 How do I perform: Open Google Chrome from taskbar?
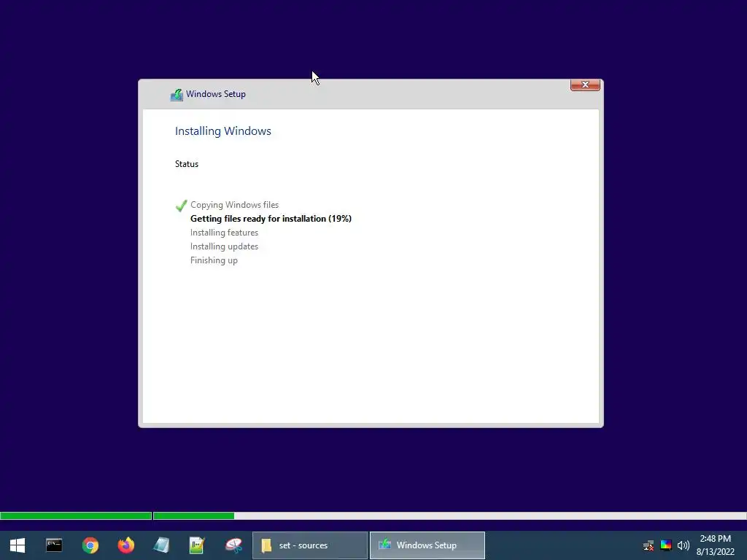[90, 545]
